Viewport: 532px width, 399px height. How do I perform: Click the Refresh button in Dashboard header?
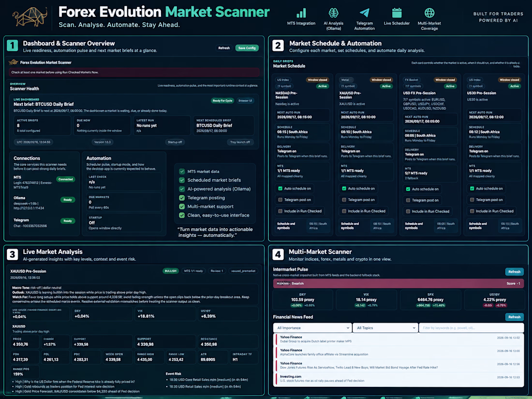click(224, 48)
